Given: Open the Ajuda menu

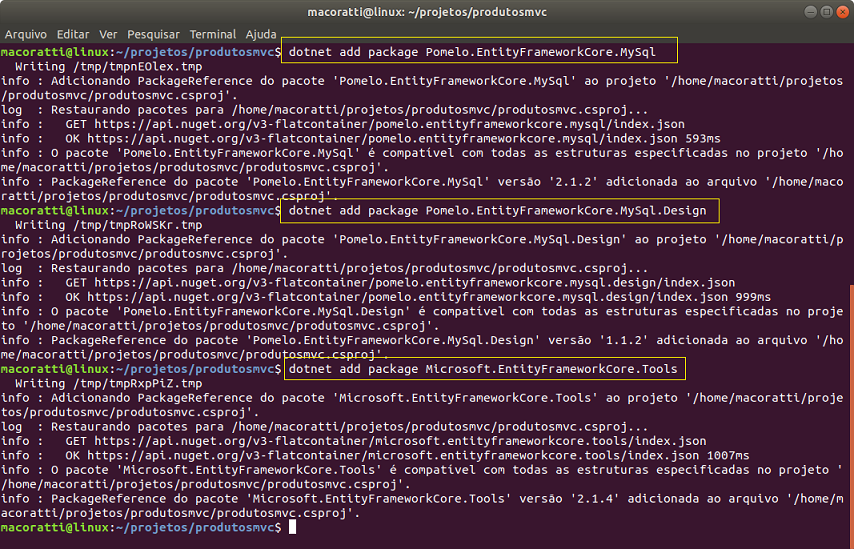Looking at the screenshot, I should pos(261,34).
